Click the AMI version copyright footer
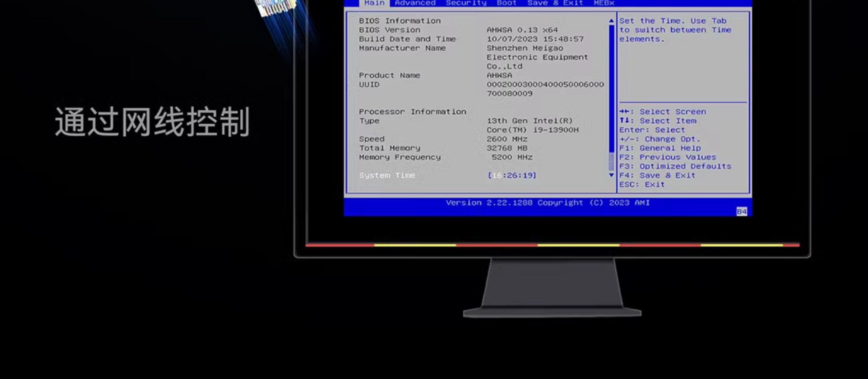Screen dimensions: 868x379 pyautogui.click(x=547, y=203)
